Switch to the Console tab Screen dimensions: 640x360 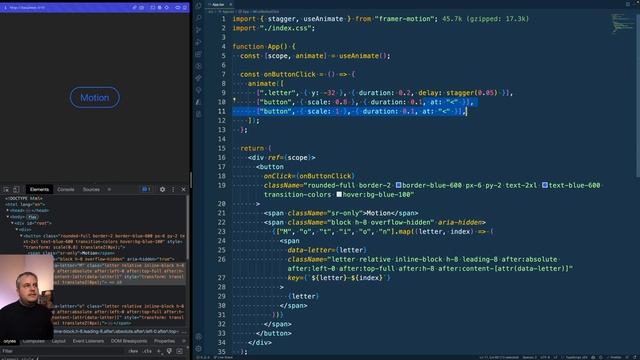pos(66,189)
